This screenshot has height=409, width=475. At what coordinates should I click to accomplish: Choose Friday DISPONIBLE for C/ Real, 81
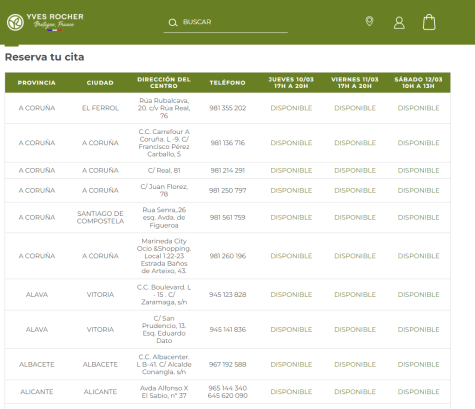click(x=355, y=170)
